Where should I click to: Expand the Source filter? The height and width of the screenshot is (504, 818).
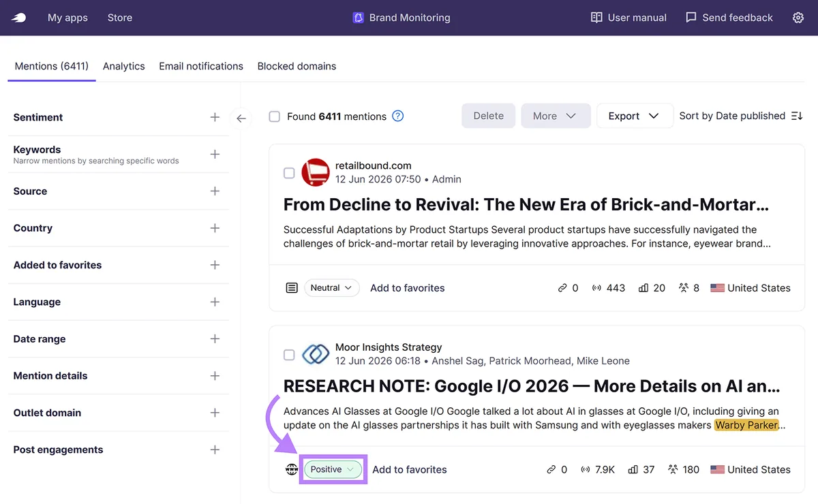pyautogui.click(x=215, y=191)
